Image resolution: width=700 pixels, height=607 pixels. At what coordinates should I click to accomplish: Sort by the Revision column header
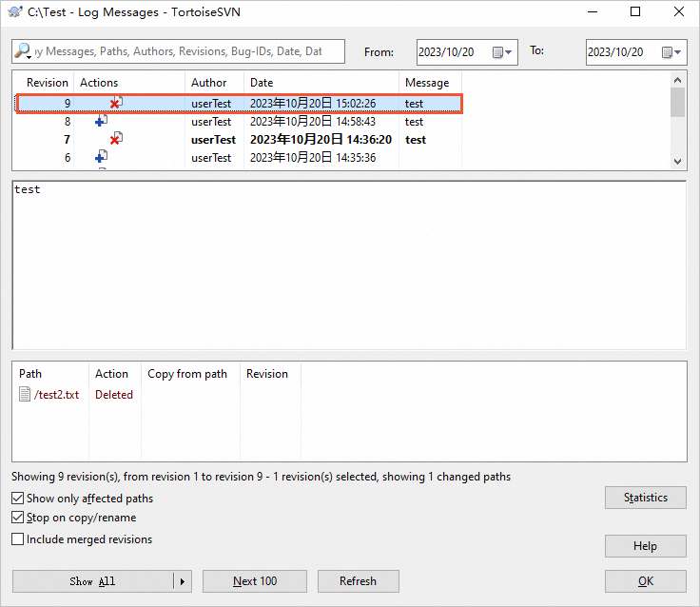(x=47, y=83)
